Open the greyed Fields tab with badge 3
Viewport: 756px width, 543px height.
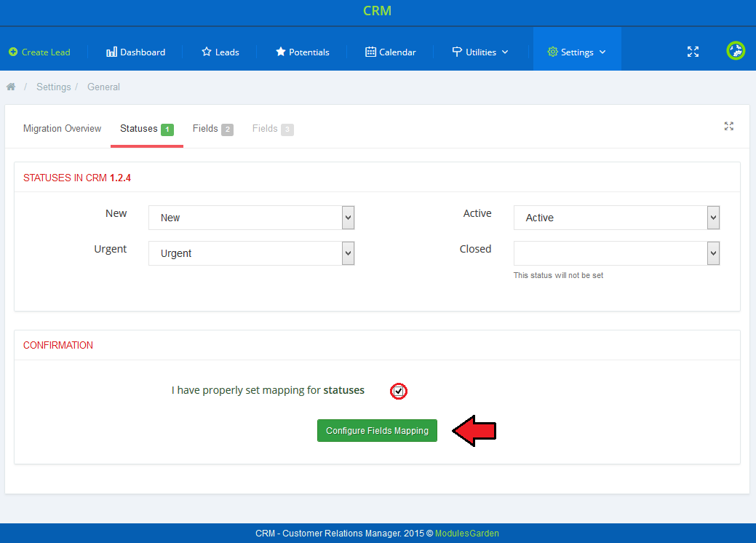(x=273, y=129)
